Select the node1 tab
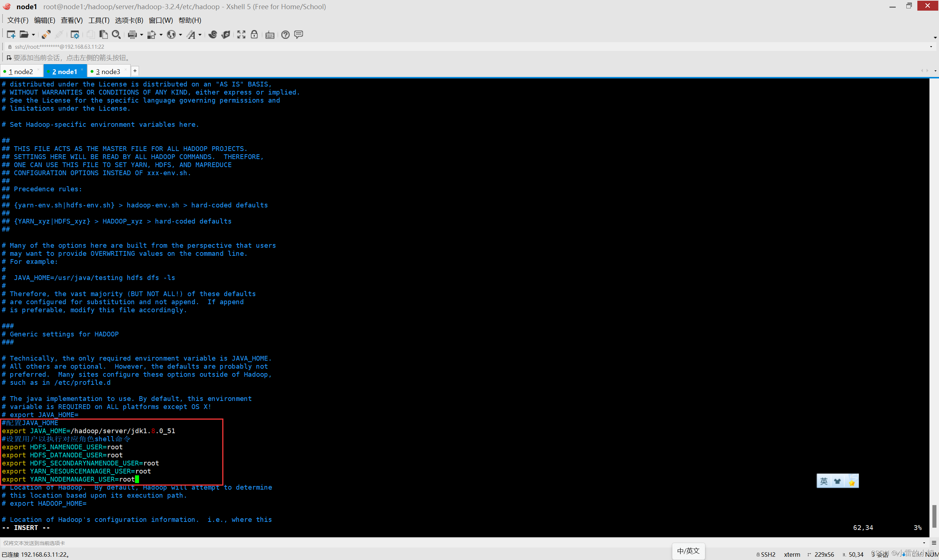Viewport: 939px width, 560px height. (x=65, y=71)
